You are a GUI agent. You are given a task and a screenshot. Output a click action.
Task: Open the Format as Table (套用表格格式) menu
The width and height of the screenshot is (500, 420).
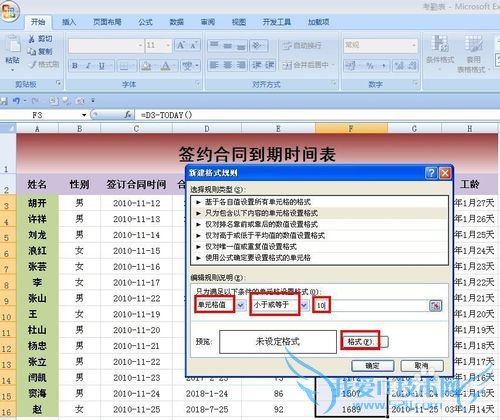473,54
